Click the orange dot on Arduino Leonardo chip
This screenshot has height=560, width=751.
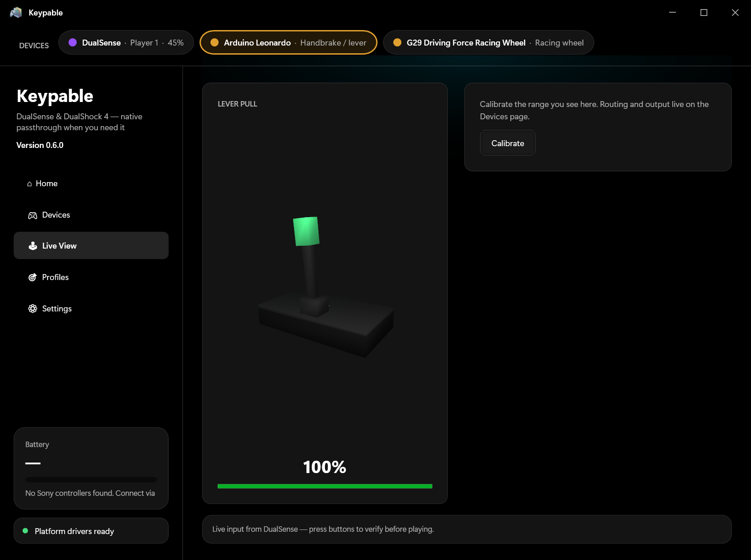tap(214, 42)
